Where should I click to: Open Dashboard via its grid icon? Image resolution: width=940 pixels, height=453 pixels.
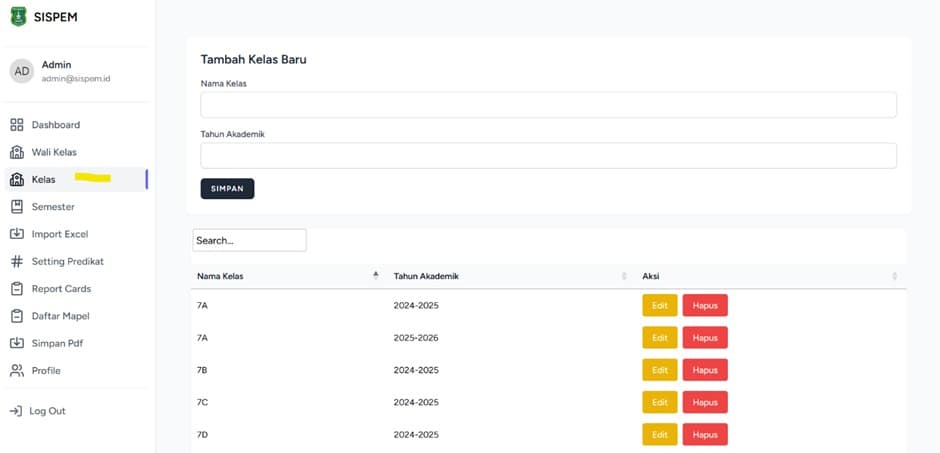point(16,125)
